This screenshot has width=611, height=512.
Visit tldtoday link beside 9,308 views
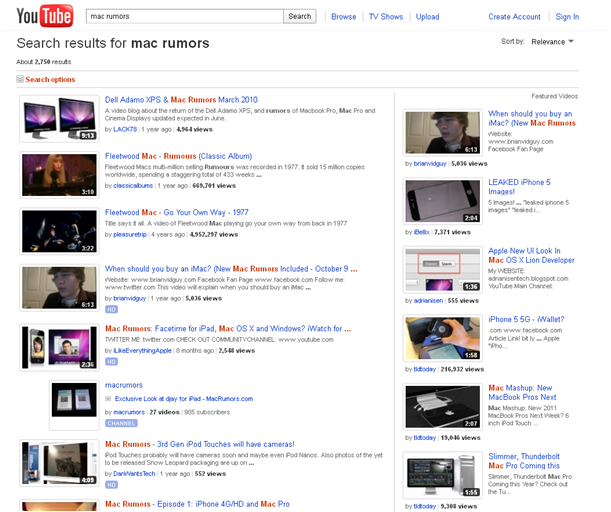pos(425,507)
